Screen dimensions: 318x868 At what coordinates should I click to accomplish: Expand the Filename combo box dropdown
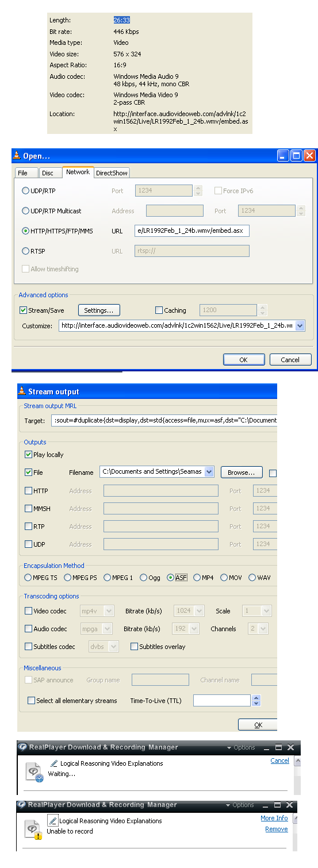(209, 472)
